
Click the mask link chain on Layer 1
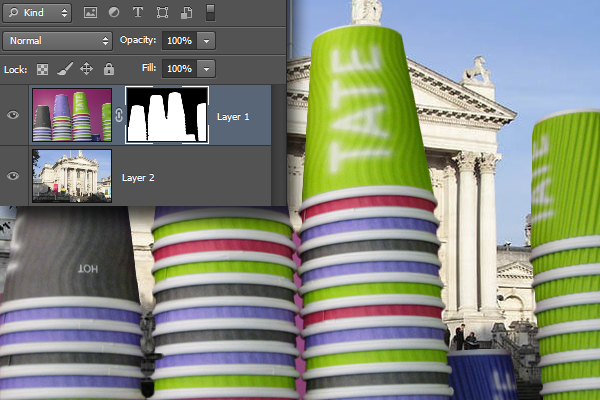pyautogui.click(x=118, y=115)
